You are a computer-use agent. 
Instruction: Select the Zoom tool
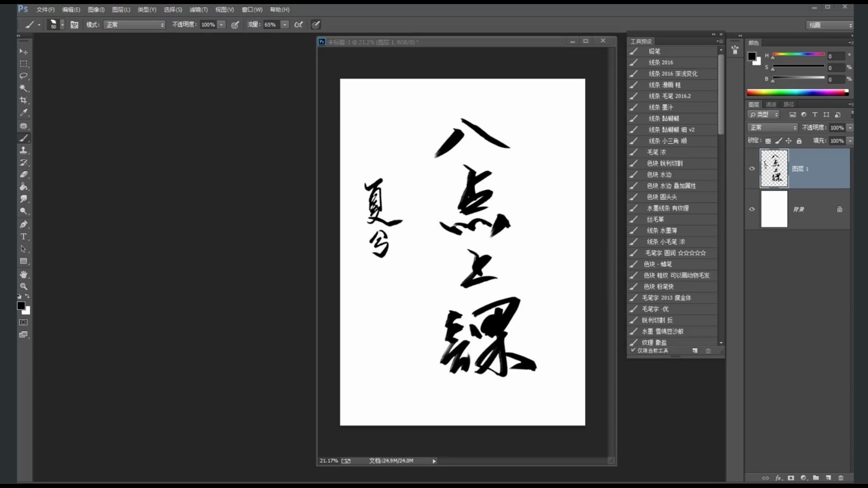point(24,286)
